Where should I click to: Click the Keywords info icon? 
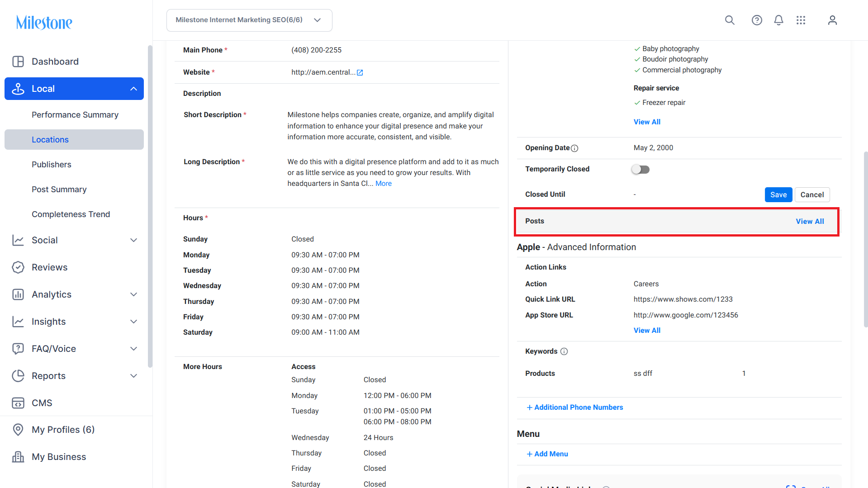564,351
